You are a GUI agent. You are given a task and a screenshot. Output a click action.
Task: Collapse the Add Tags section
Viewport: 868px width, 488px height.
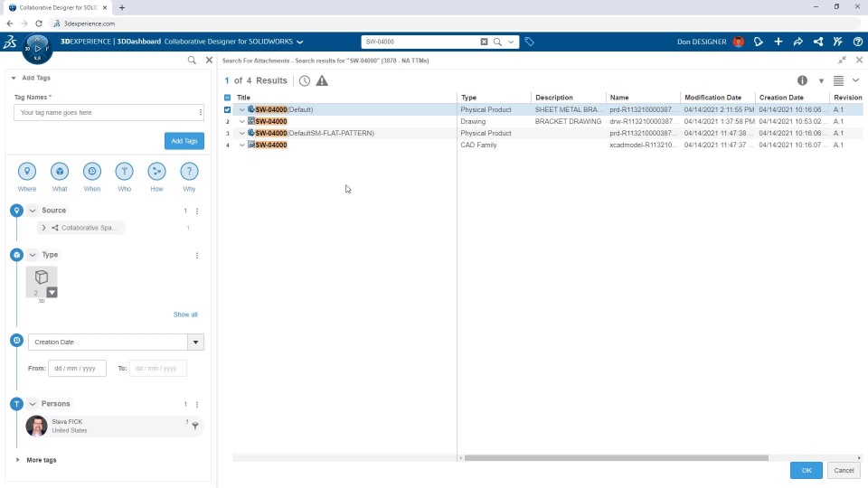(14, 78)
